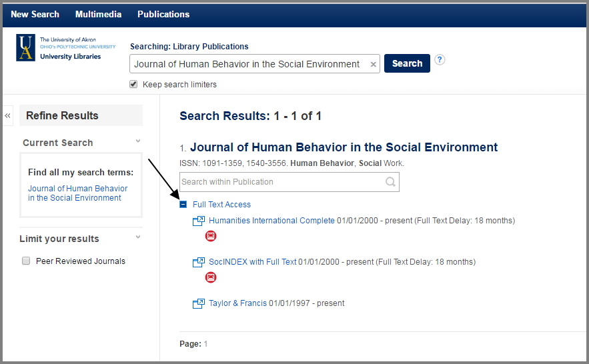Uncheck Keep search limiters checkbox
This screenshot has height=364, width=589.
[x=133, y=84]
